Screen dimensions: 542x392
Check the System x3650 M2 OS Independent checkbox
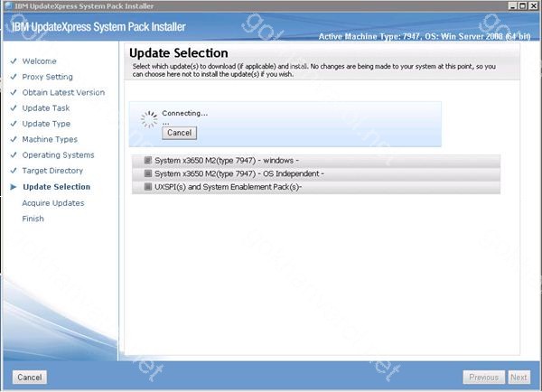click(x=147, y=173)
